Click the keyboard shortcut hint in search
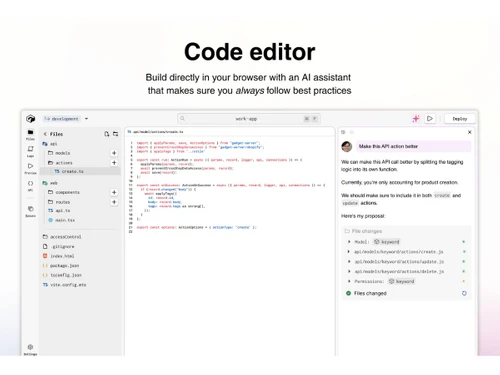This screenshot has width=500, height=375. [310, 119]
